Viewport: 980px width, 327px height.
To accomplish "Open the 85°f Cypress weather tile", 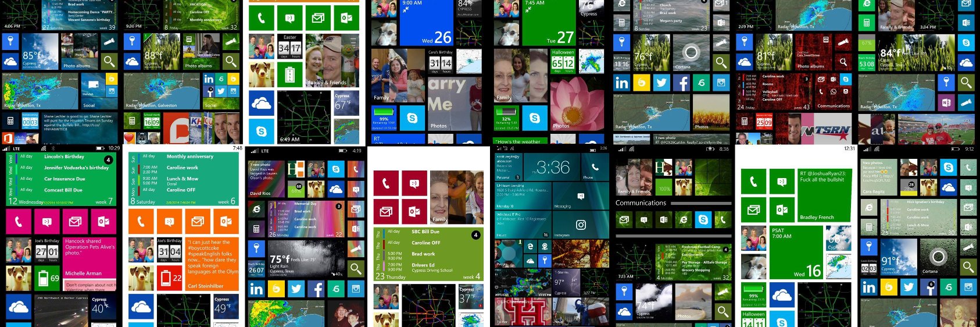I will point(40,52).
